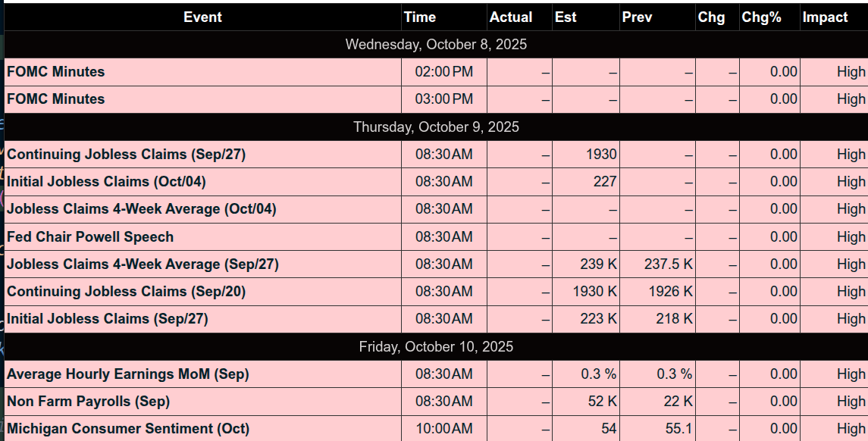Select Initial Jobless Claims (Oct/04) row

tap(106, 182)
